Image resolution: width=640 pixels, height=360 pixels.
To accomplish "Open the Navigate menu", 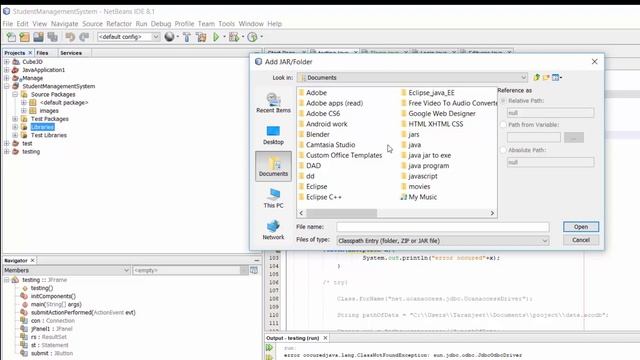I will pos(64,24).
